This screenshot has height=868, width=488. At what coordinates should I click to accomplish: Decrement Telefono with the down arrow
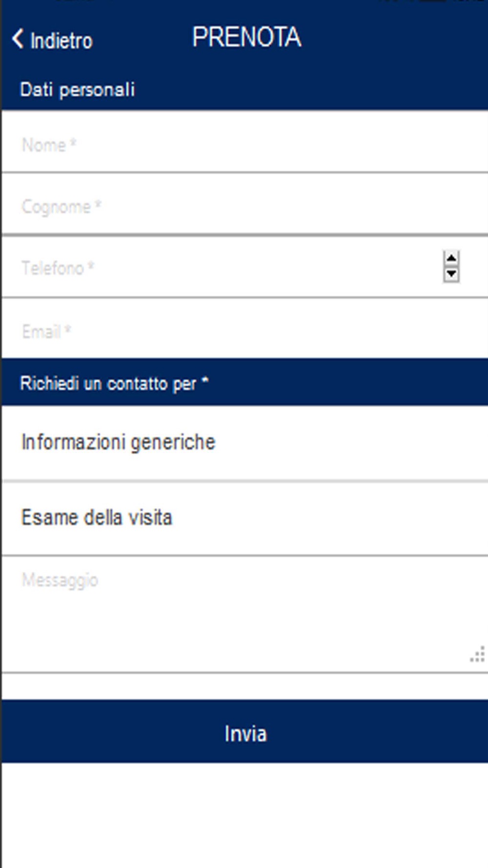(x=451, y=274)
